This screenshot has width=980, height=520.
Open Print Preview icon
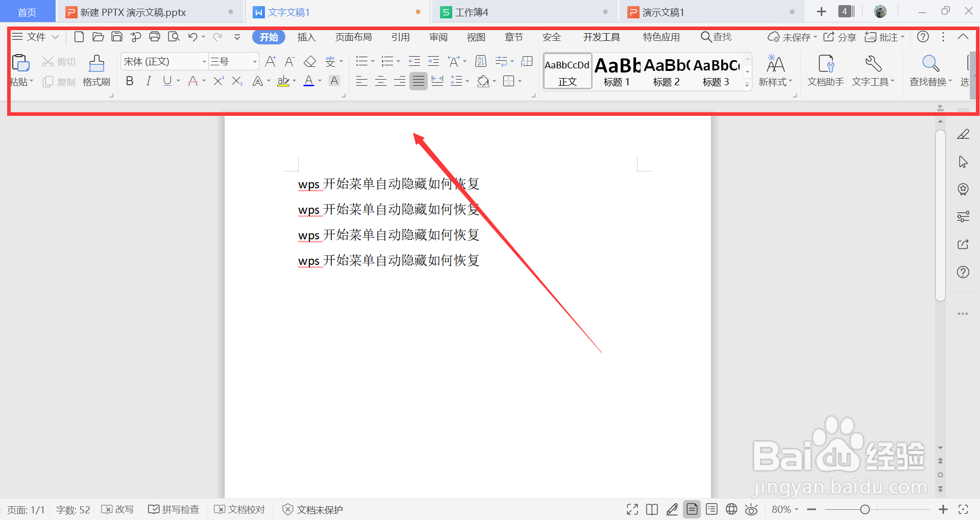click(174, 37)
